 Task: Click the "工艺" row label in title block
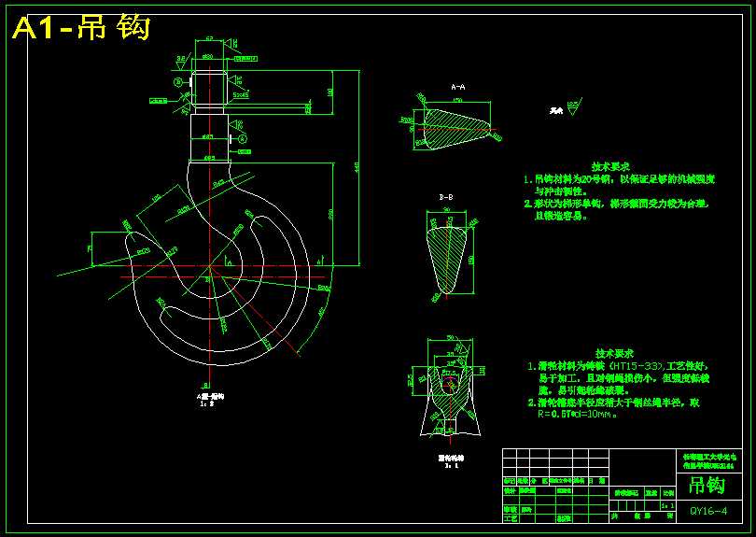(x=510, y=518)
